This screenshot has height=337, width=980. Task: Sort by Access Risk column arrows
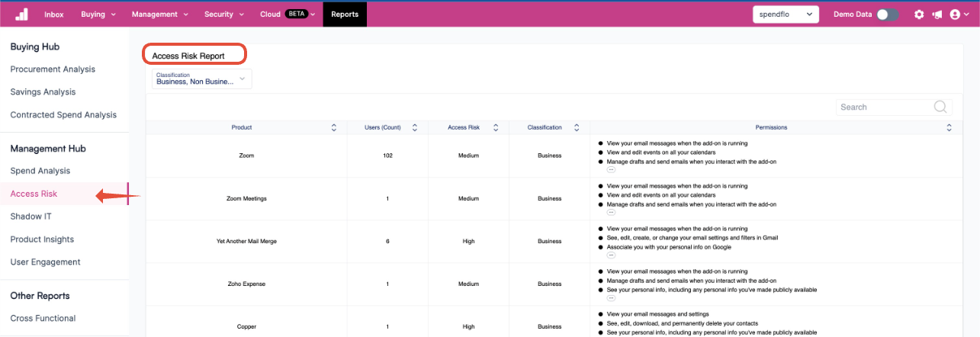[496, 127]
